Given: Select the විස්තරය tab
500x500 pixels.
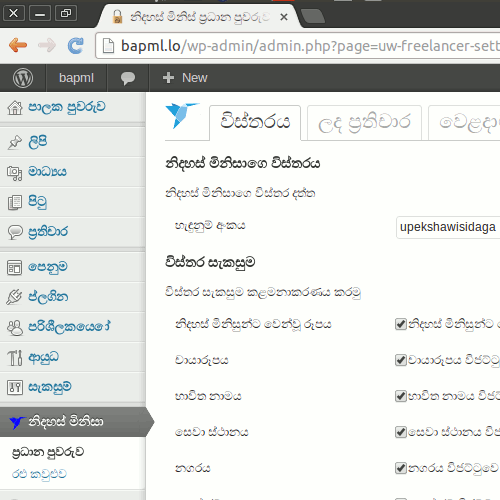Looking at the screenshot, I should [x=255, y=123].
